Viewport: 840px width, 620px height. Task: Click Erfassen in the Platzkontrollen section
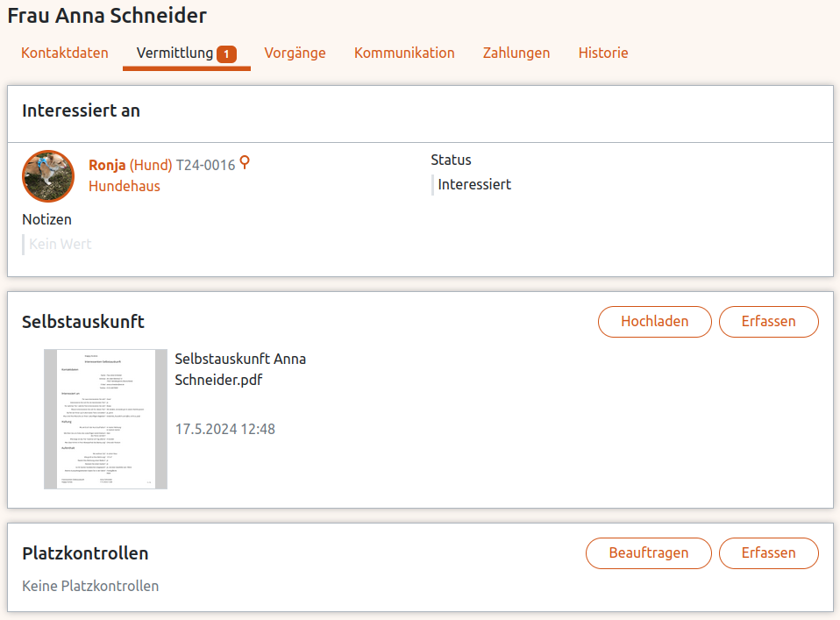point(768,552)
